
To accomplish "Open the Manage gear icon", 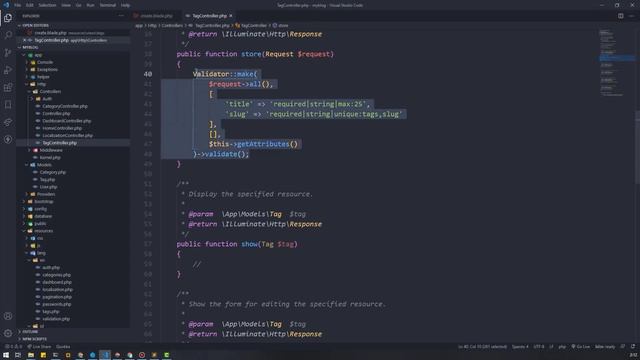I will (x=8, y=333).
